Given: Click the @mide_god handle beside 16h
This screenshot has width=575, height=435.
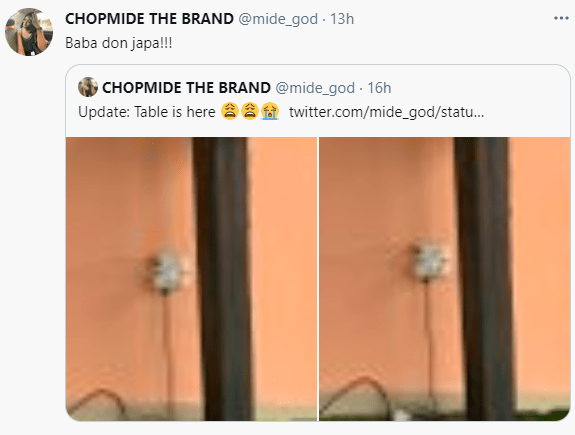Looking at the screenshot, I should 315,88.
